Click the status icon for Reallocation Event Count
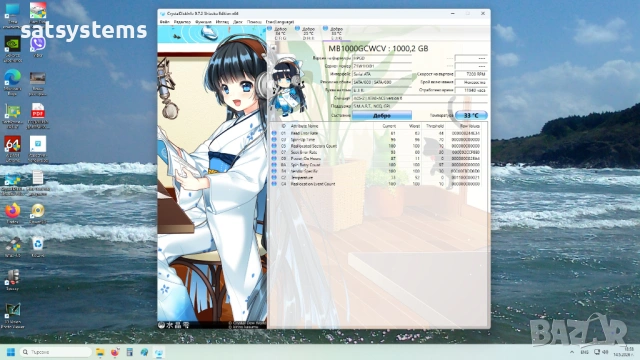The height and width of the screenshot is (360, 640). point(274,184)
